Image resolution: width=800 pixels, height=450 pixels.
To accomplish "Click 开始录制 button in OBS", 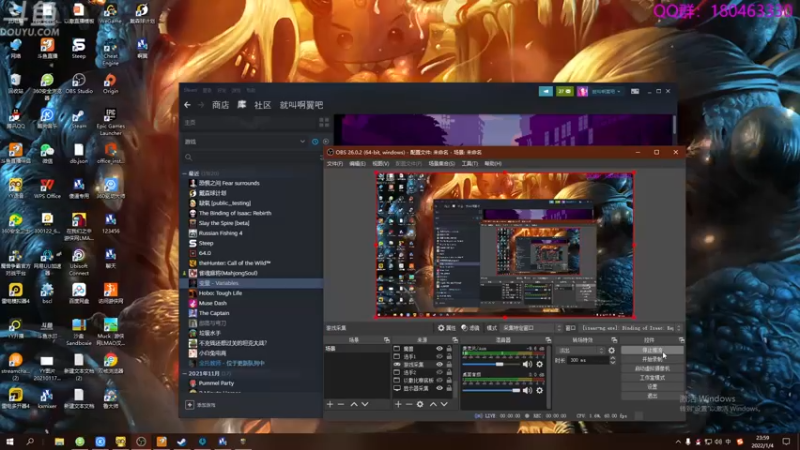I will point(652,359).
